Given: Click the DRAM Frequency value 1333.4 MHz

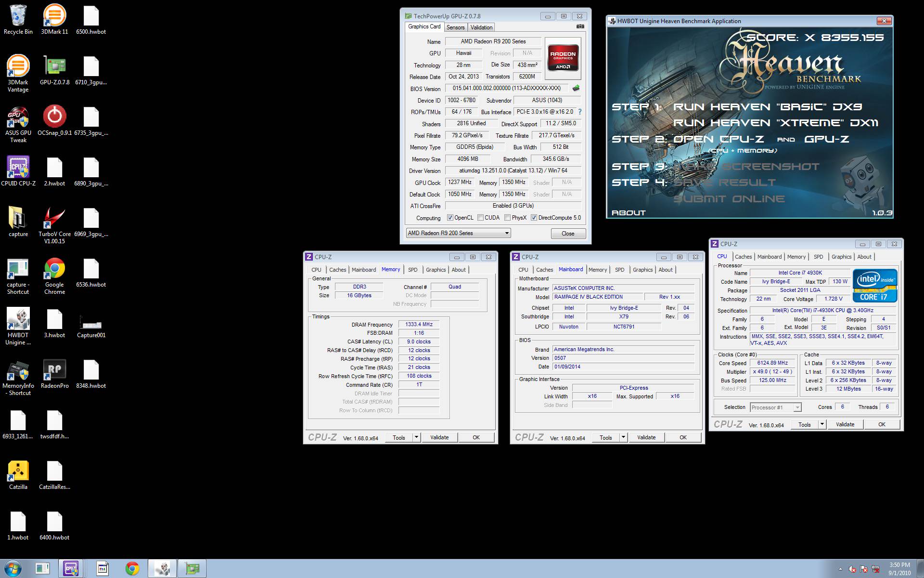Looking at the screenshot, I should pos(419,325).
